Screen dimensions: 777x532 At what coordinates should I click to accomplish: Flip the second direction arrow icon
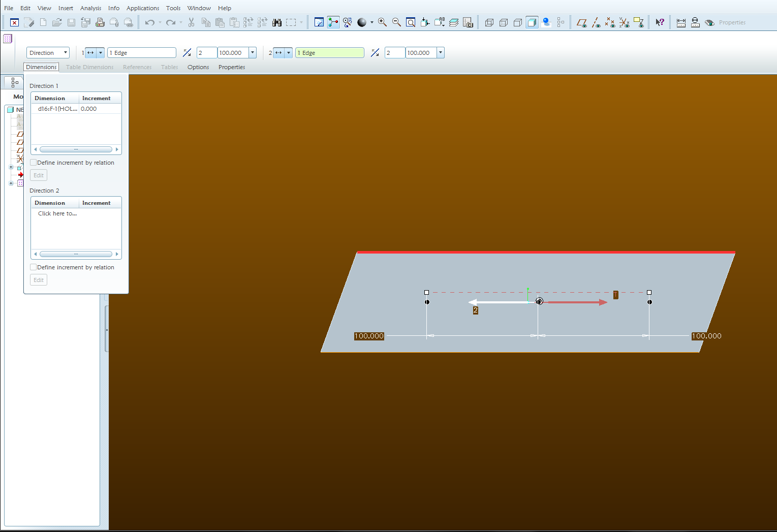375,53
